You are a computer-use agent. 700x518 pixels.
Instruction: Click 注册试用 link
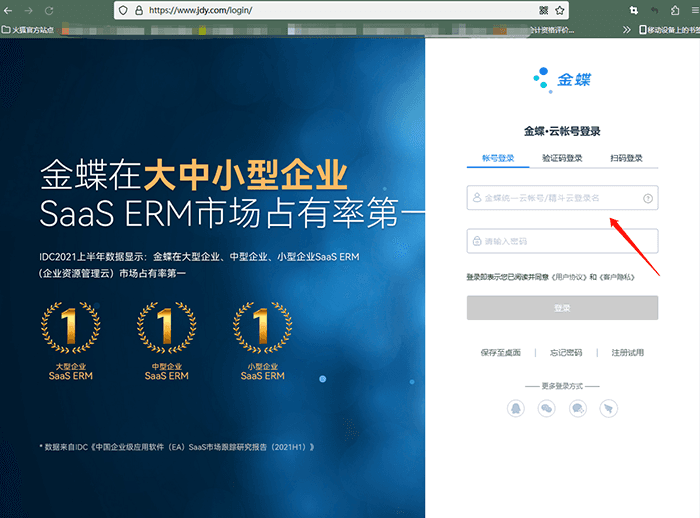pyautogui.click(x=628, y=353)
